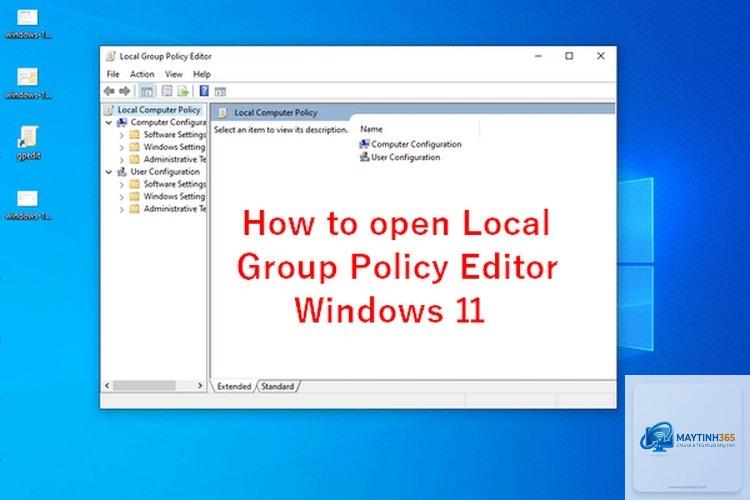Image resolution: width=750 pixels, height=500 pixels.
Task: Click User Configuration text in the Name list
Action: 406,157
